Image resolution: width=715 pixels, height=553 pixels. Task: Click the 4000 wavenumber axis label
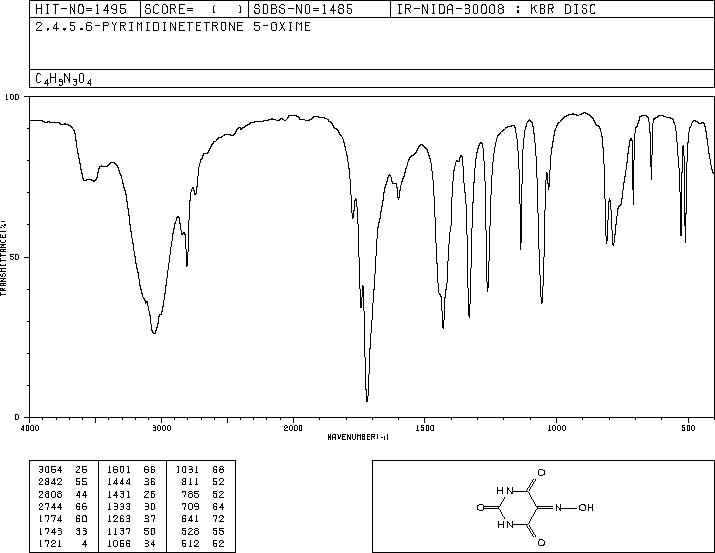point(30,428)
